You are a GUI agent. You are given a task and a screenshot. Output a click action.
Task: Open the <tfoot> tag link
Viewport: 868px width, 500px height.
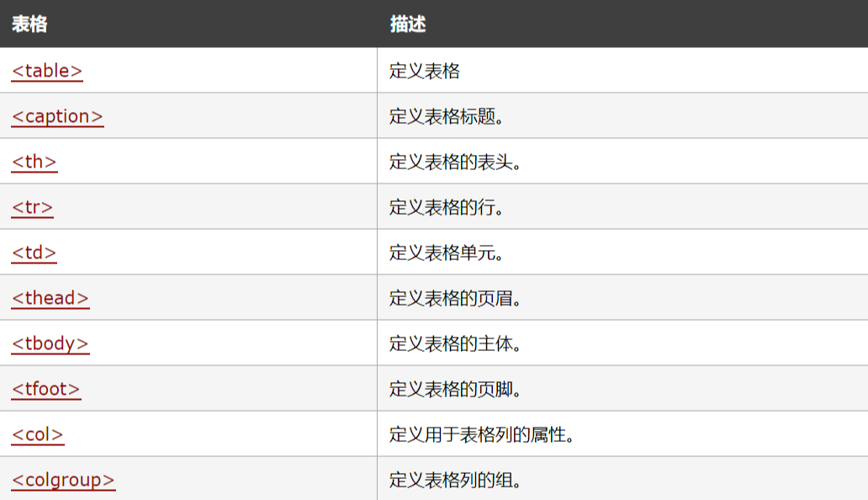pyautogui.click(x=46, y=389)
